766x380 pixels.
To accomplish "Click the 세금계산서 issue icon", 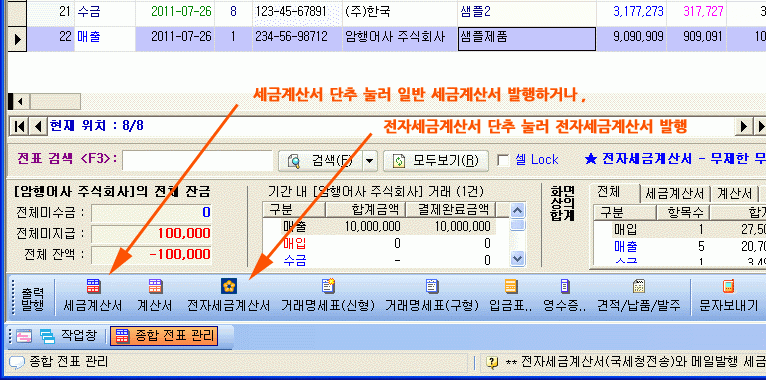I will click(93, 296).
